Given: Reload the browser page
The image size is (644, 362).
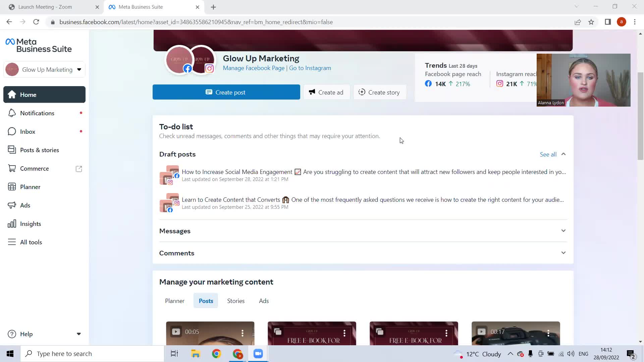Looking at the screenshot, I should tap(36, 22).
